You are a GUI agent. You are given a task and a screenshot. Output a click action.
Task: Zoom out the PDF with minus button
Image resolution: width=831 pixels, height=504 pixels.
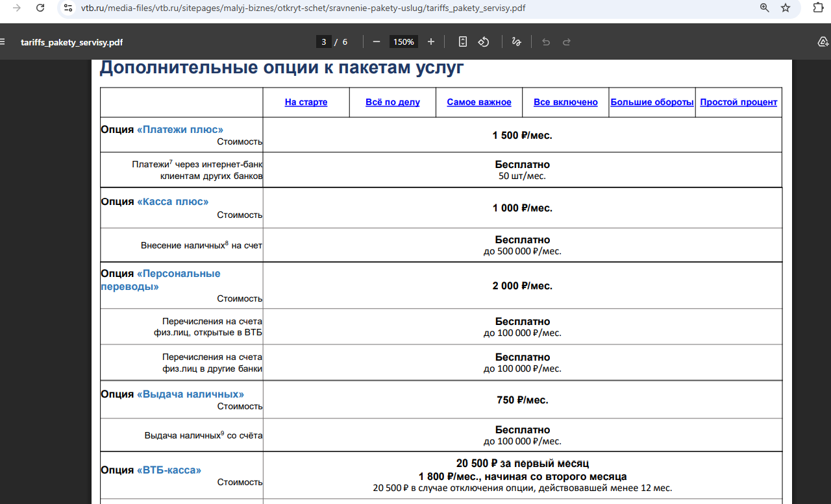[377, 42]
